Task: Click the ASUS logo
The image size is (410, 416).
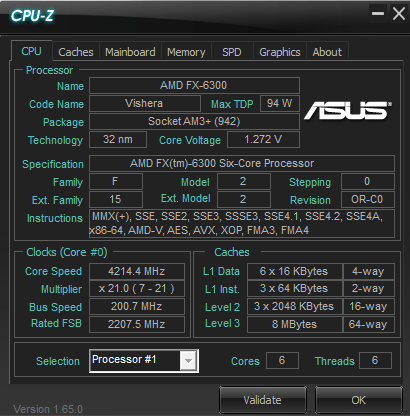Action: click(x=348, y=110)
